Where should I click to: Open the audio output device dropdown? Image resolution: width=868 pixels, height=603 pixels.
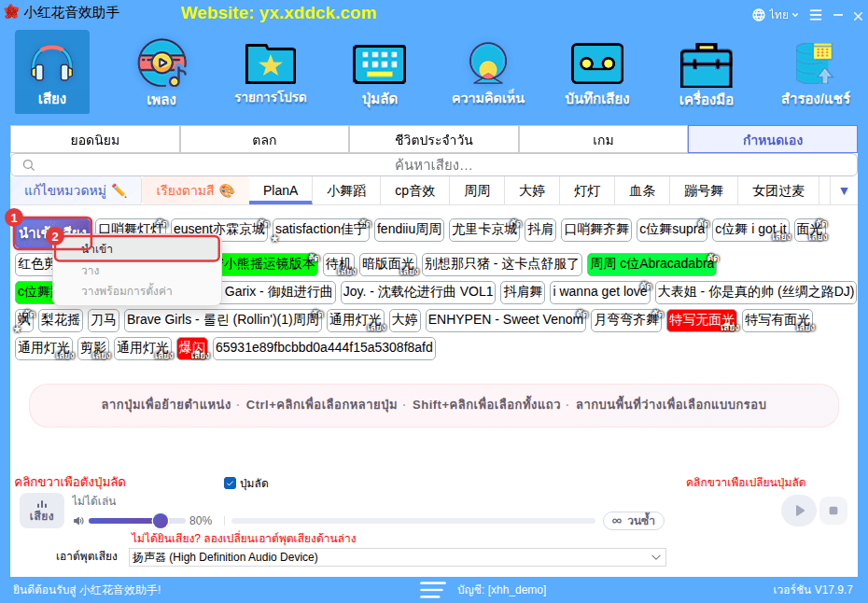[x=397, y=557]
